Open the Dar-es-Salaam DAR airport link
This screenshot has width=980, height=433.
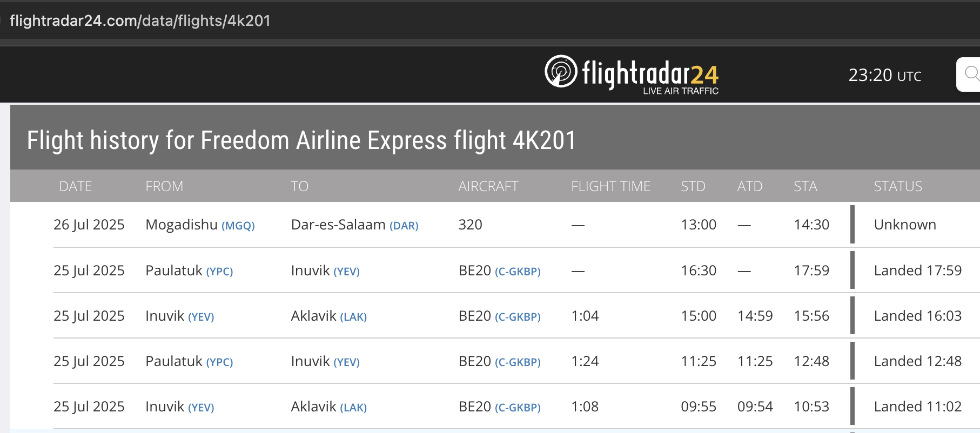tap(404, 226)
